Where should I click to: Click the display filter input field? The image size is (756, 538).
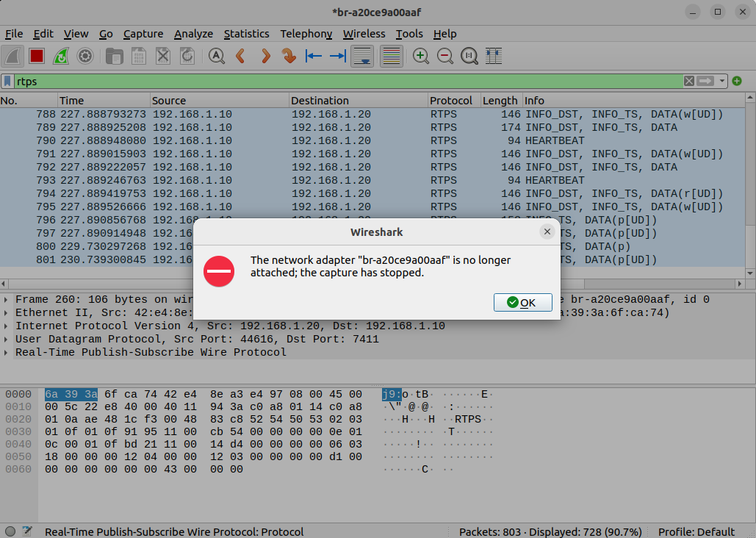coord(348,81)
